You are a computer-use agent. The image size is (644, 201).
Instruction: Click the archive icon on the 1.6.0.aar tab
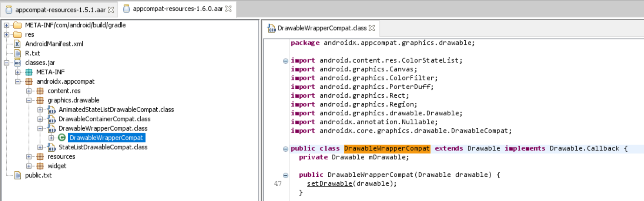[127, 9]
